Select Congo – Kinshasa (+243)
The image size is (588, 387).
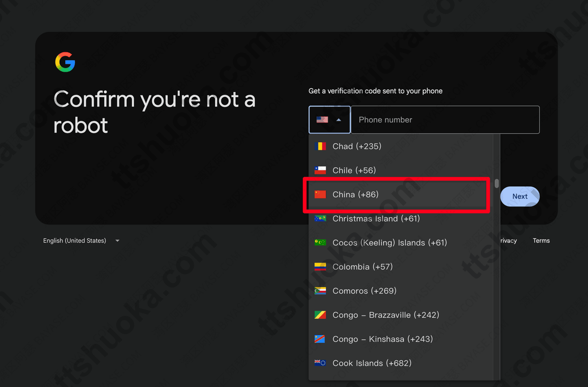[401, 339]
